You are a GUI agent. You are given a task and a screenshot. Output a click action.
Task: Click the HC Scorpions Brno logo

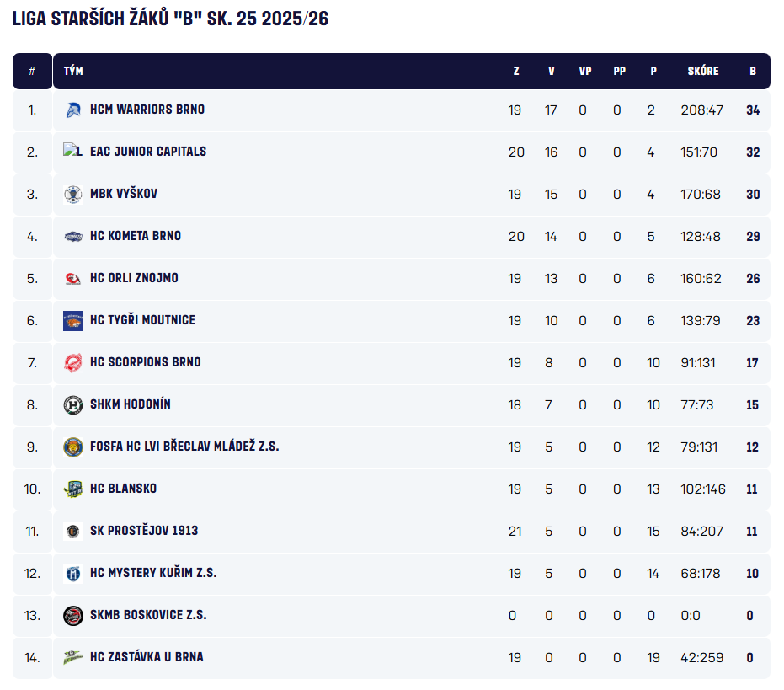[73, 362]
